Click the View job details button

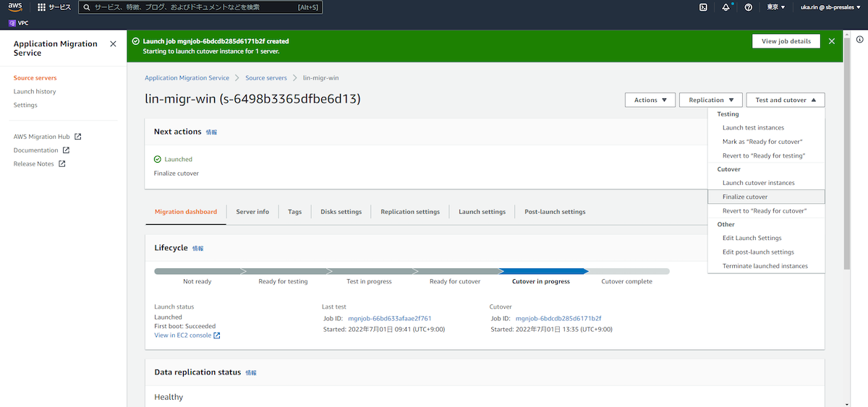786,41
